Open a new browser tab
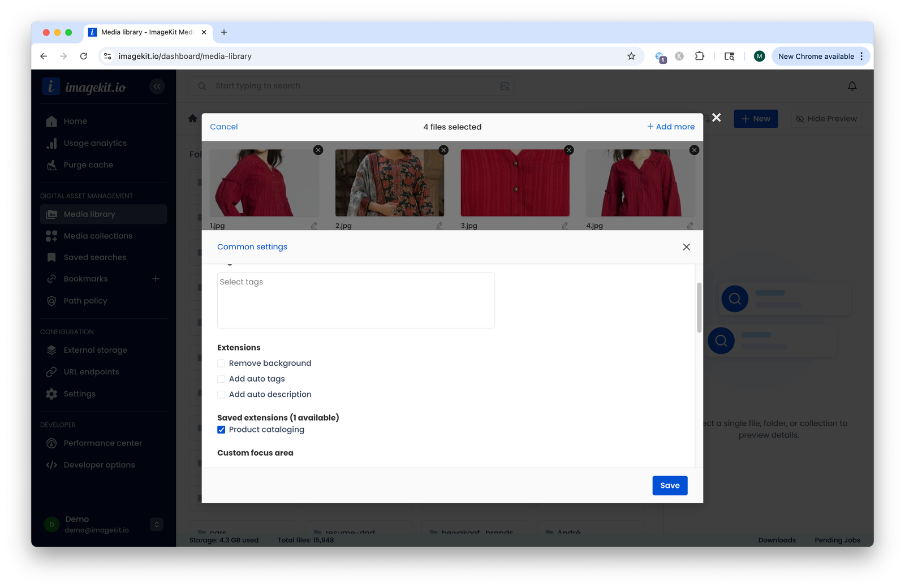 click(x=224, y=32)
